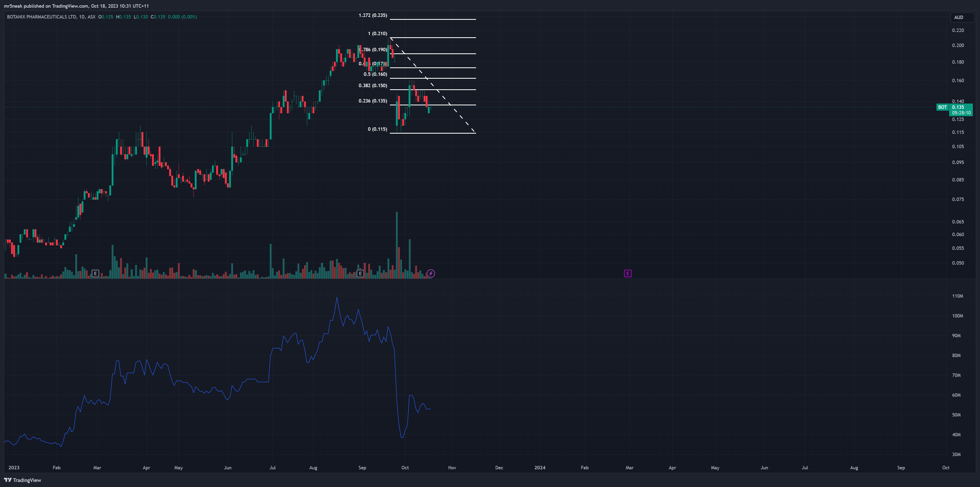The height and width of the screenshot is (487, 980).
Task: Select the 1 (0.210) Fibonacci level label
Action: click(377, 34)
